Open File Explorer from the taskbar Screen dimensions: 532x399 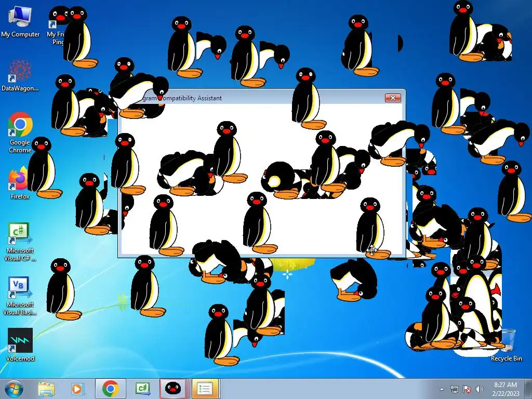46,389
